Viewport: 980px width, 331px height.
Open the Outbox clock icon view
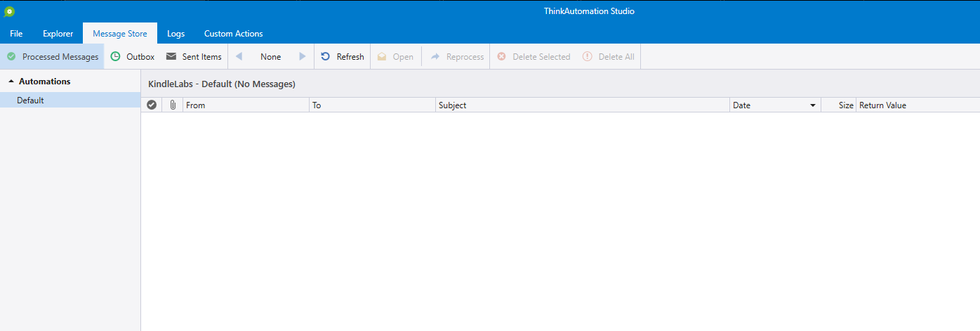click(132, 57)
